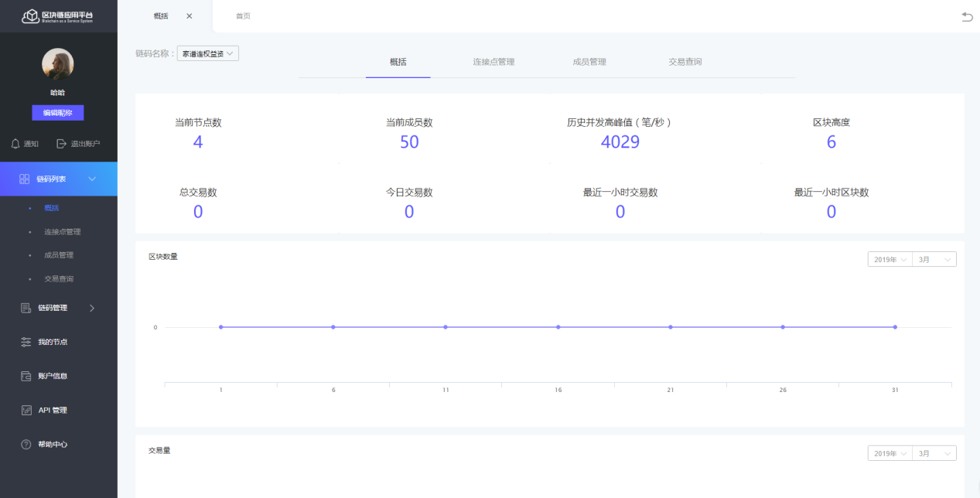Click the 编辑昵称 button
Image resolution: width=980 pixels, height=498 pixels.
click(58, 113)
